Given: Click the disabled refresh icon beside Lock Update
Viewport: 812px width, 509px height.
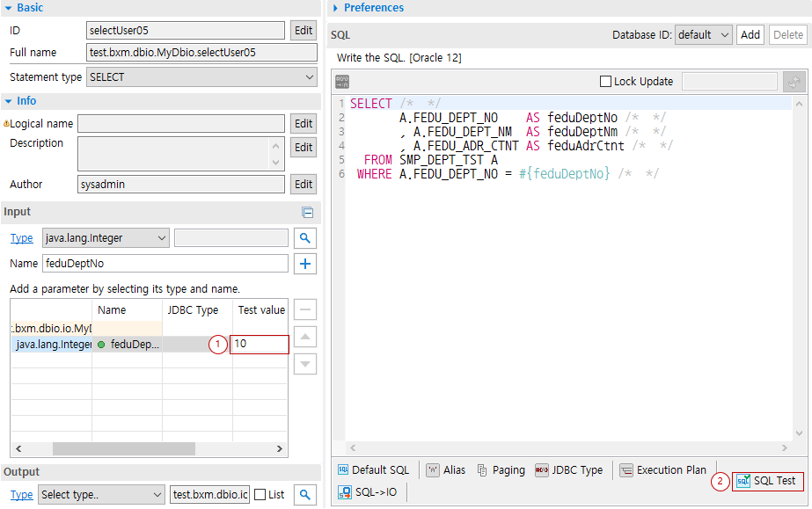Looking at the screenshot, I should [x=794, y=82].
